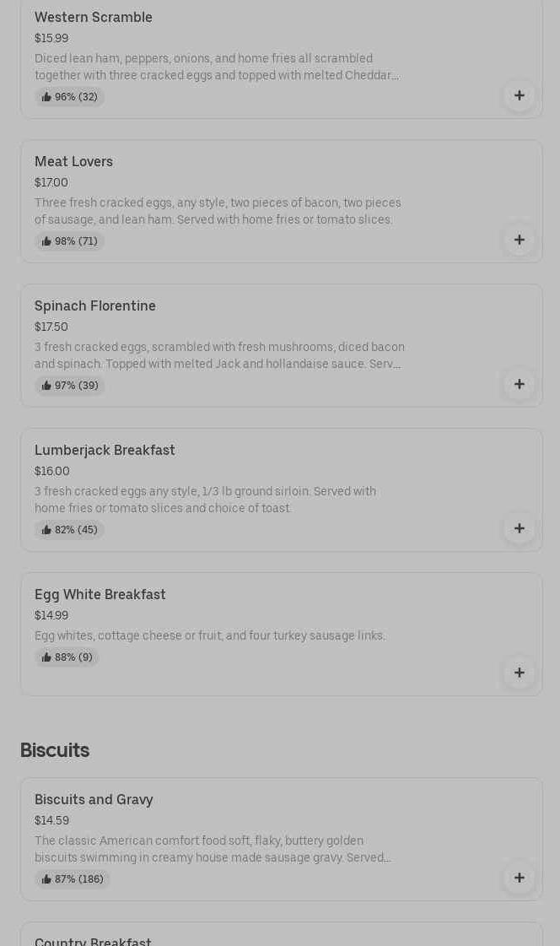Open Biscuits and Gravy item details
This screenshot has height=946, width=560.
point(94,799)
